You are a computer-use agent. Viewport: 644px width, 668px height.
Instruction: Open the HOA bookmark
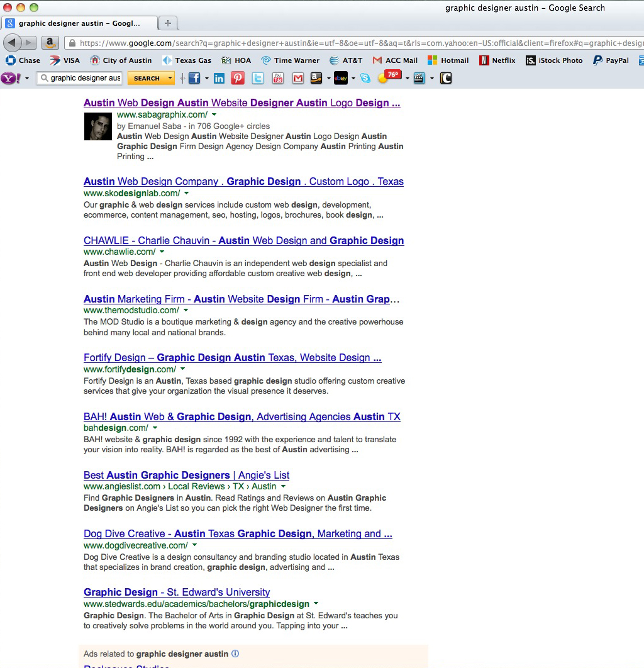(x=236, y=60)
